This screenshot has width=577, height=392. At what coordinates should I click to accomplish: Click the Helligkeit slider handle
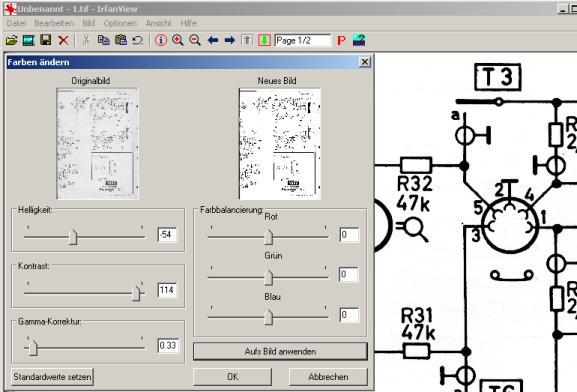(73, 237)
